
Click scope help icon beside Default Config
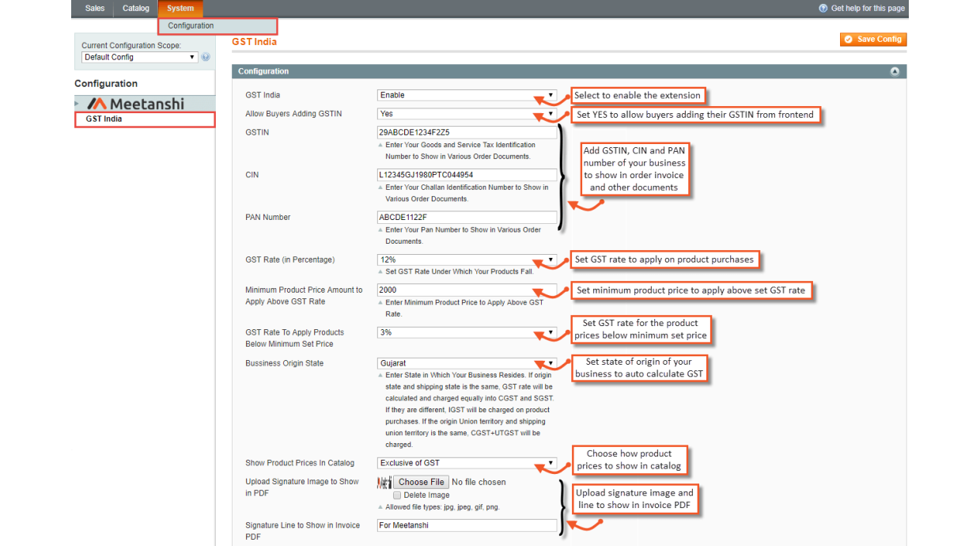[206, 57]
